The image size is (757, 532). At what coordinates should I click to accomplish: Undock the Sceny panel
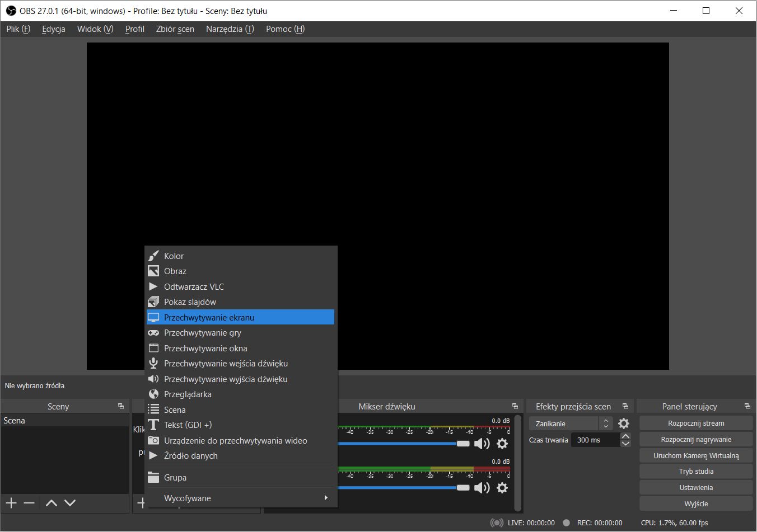pos(121,406)
